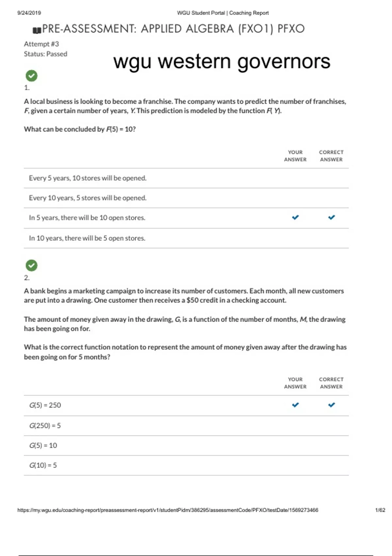The height and width of the screenshot is (556, 392).
Task: Click Correct Answer checkmark for 'In 5 years' row
Action: pos(331,217)
